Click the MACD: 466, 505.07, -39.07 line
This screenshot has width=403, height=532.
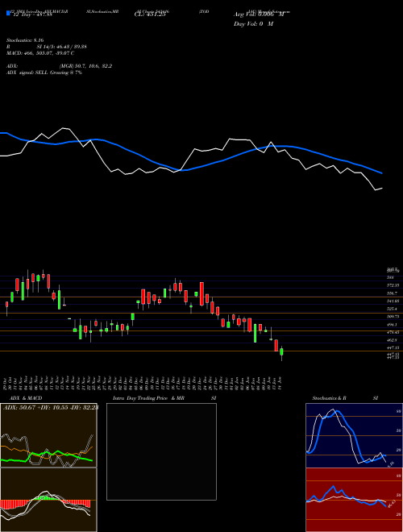40,53
